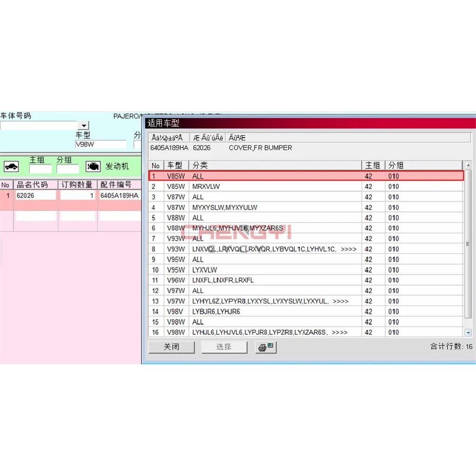Click the 配件编号 column header

(119, 185)
